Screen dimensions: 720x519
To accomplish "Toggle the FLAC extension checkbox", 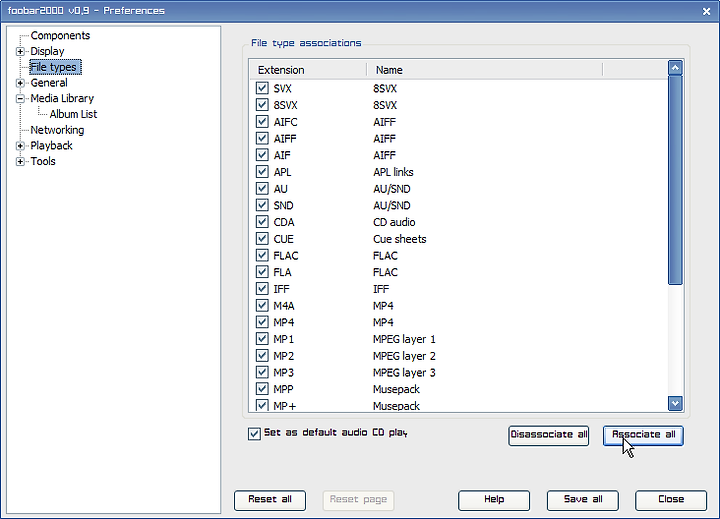I will click(262, 255).
